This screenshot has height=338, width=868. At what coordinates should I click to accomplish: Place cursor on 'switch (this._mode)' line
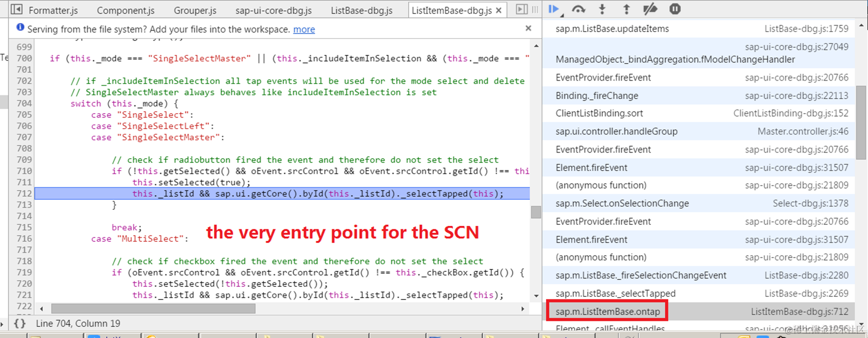pos(124,103)
